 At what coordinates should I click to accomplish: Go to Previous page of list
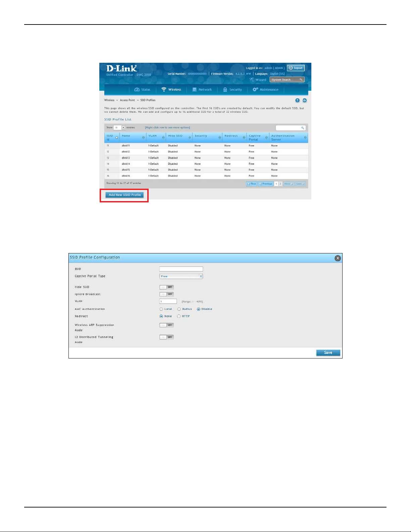266,184
